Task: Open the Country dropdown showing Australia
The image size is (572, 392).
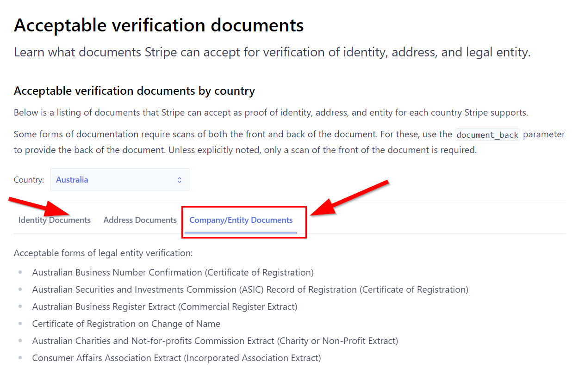Action: point(119,179)
